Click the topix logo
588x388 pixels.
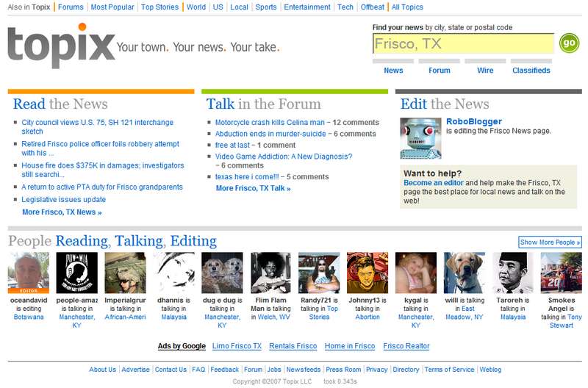coord(61,46)
